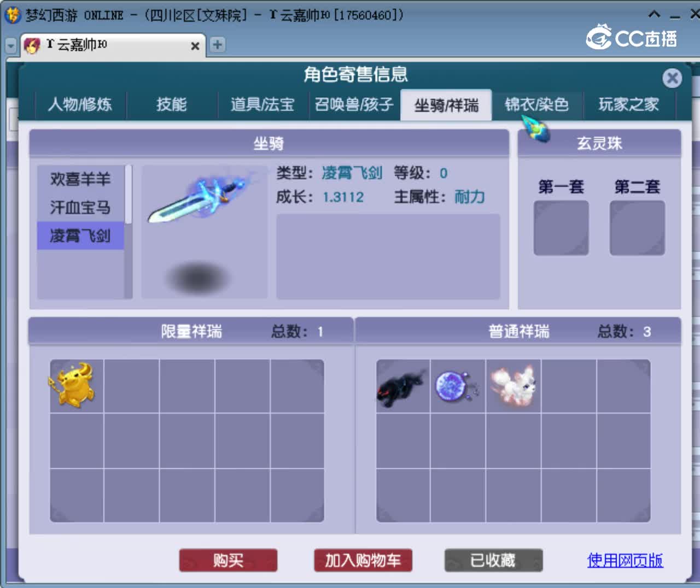This screenshot has width=700, height=588.
Task: Click the flying sword mount preview image
Action: click(205, 232)
